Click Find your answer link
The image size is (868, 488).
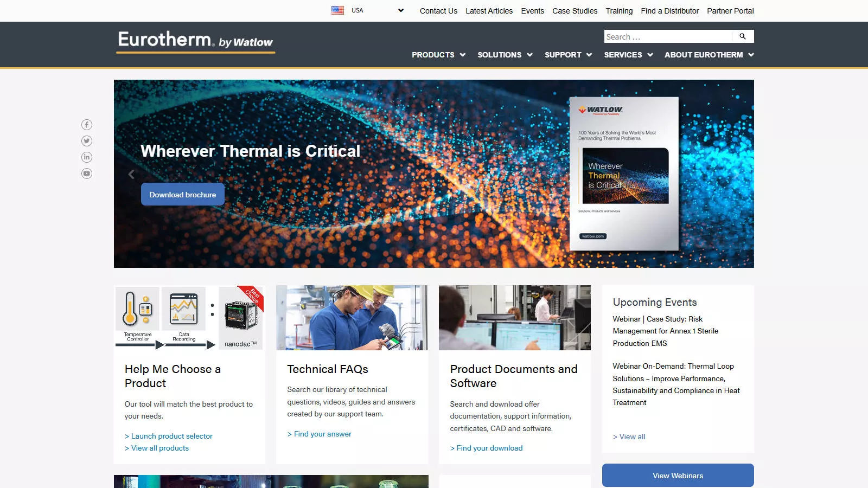click(320, 434)
